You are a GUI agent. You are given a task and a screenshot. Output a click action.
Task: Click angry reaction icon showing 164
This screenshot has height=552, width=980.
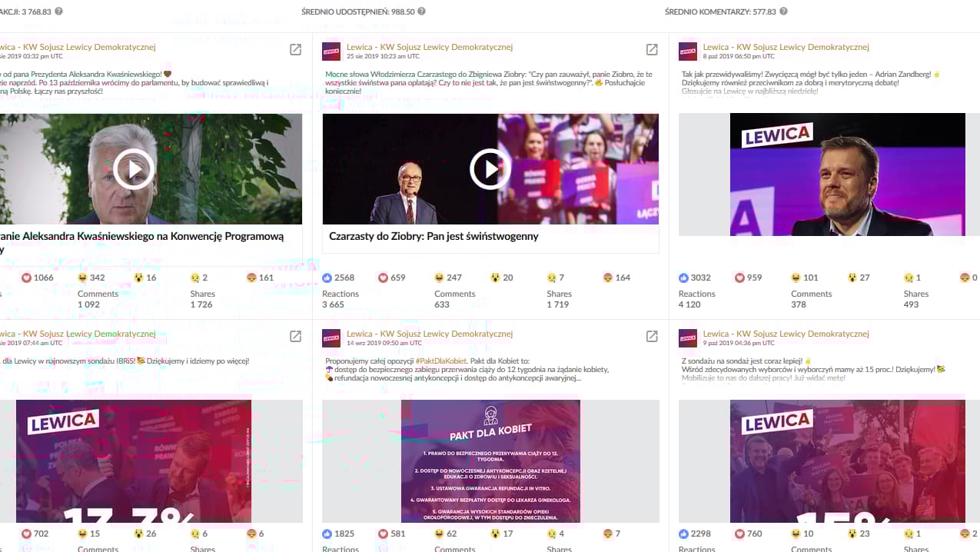(x=608, y=278)
